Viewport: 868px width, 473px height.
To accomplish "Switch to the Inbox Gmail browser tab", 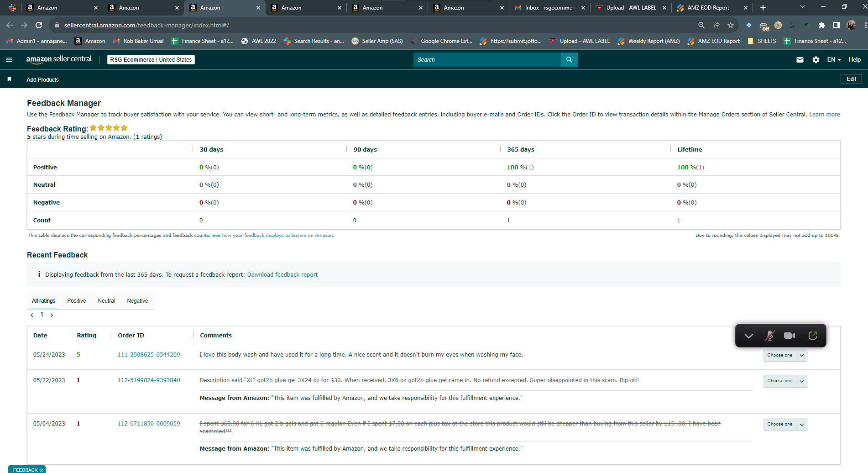I will click(x=549, y=8).
